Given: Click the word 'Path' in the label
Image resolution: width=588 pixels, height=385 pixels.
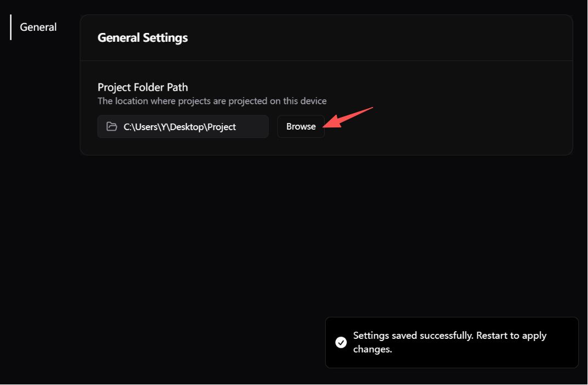Looking at the screenshot, I should [x=177, y=87].
